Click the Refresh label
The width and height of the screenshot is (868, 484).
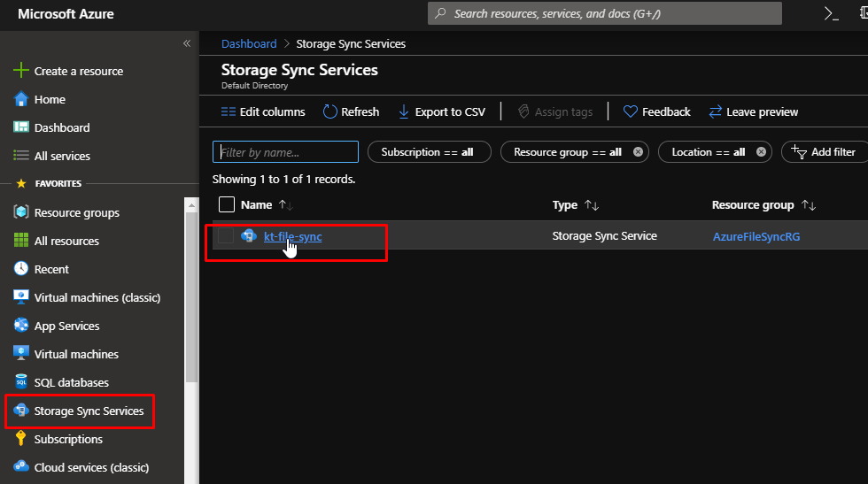tap(360, 111)
